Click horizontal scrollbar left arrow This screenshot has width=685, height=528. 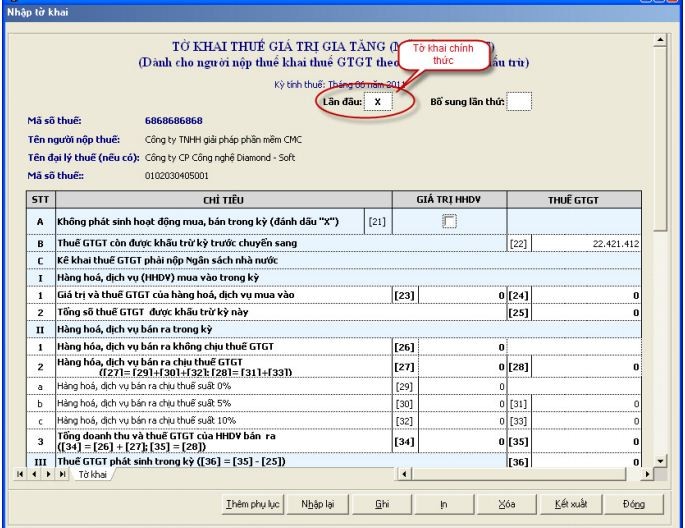click(x=405, y=474)
